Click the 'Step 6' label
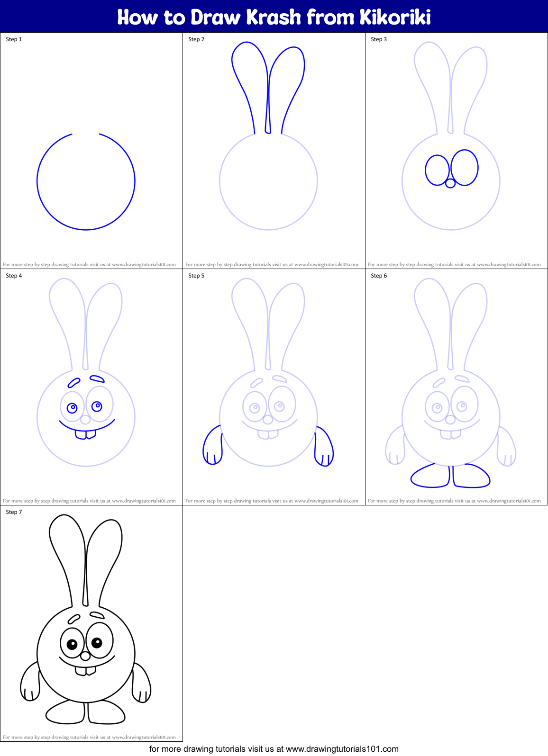 (x=379, y=276)
